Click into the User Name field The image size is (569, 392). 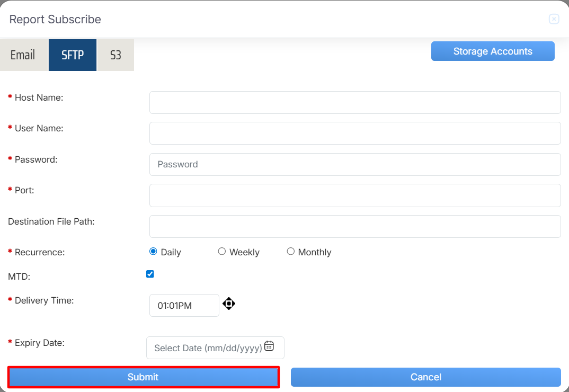pos(355,133)
